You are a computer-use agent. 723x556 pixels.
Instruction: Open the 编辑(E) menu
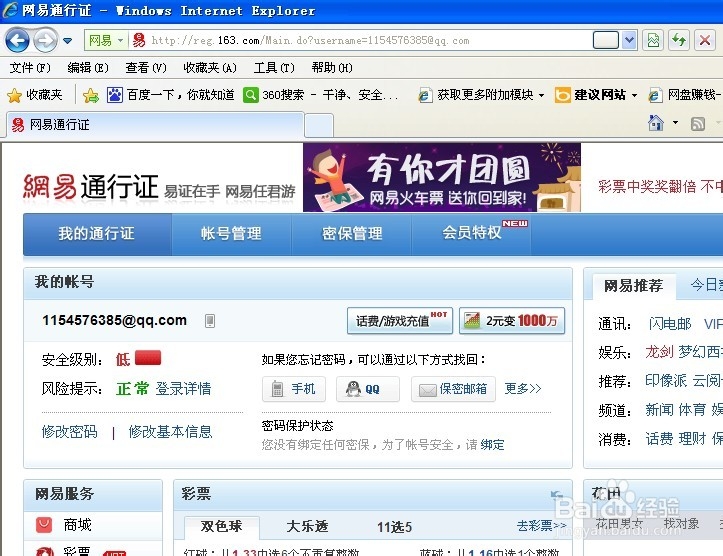(x=88, y=68)
